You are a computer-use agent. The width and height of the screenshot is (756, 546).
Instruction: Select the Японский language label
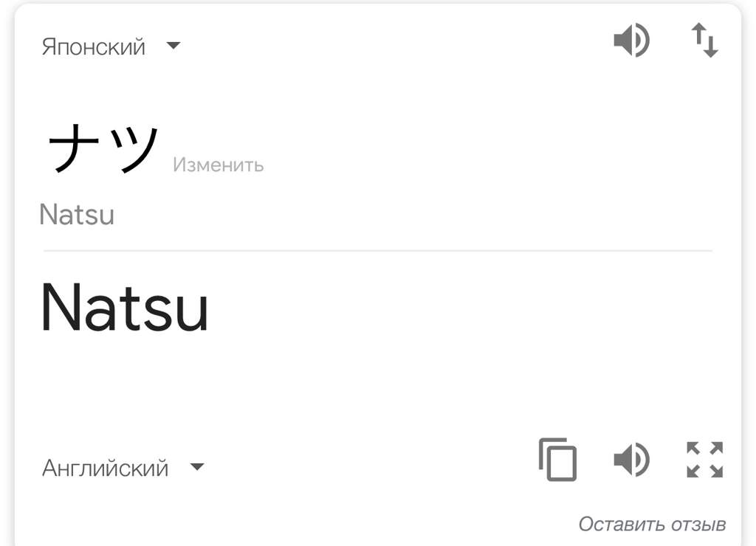(x=94, y=47)
